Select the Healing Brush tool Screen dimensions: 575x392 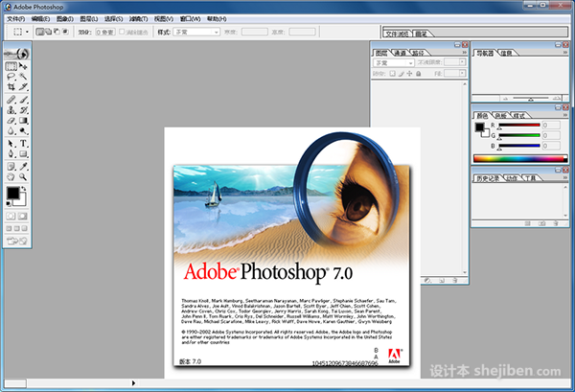pos(11,100)
